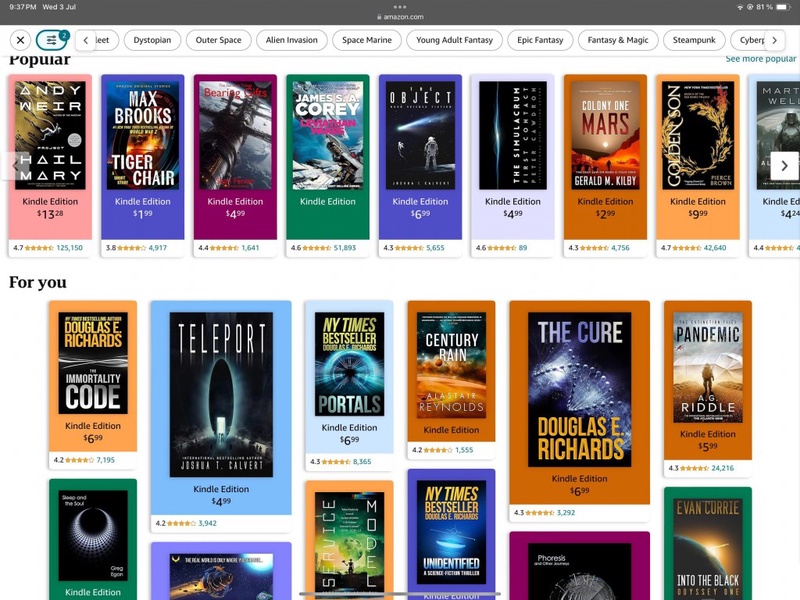
Task: Open Unidentified science-fiction thriller cover
Action: click(x=452, y=532)
